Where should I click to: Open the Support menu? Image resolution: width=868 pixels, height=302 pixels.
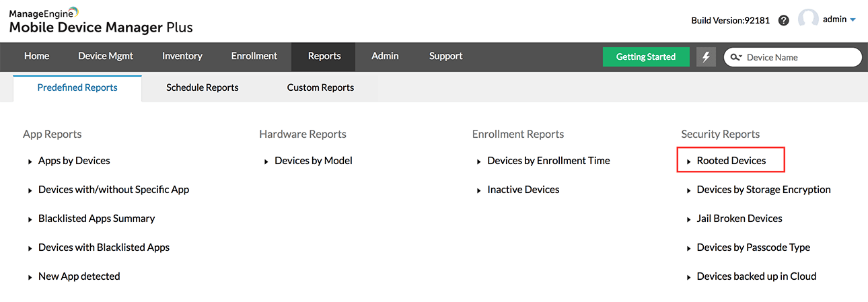(x=446, y=56)
